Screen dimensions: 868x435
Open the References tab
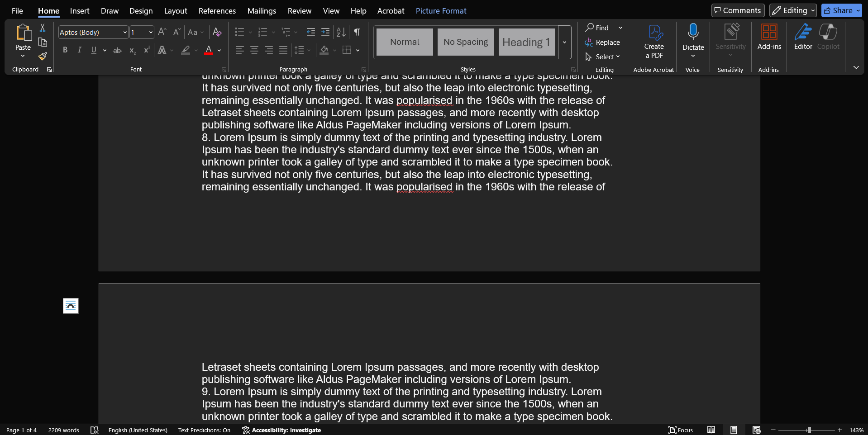click(217, 11)
